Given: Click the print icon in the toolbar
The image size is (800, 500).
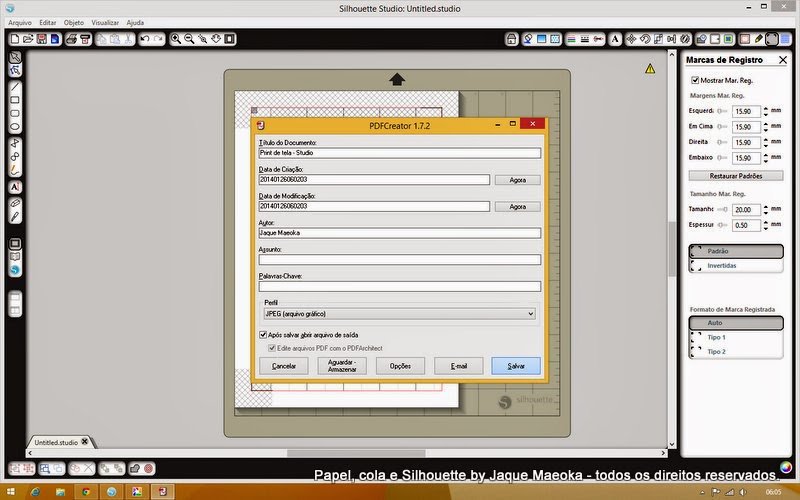Looking at the screenshot, I should click(71, 39).
